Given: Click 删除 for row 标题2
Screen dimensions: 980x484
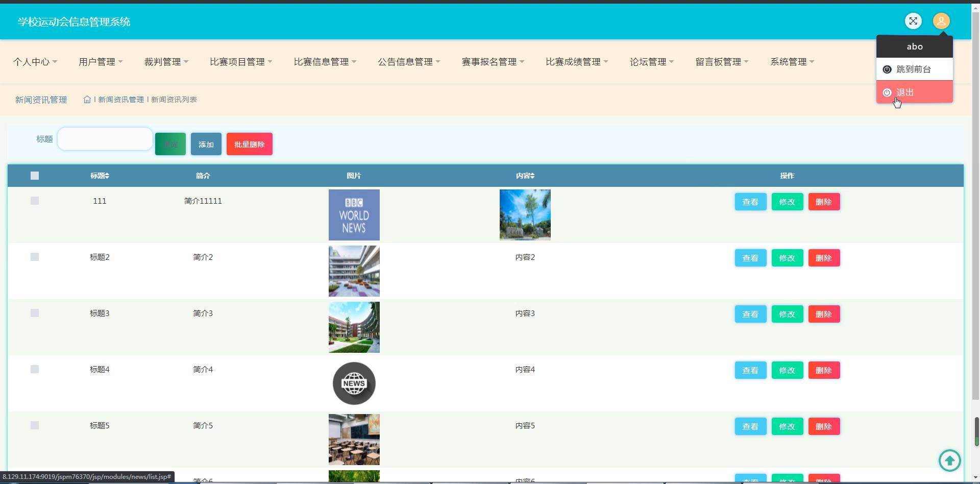Looking at the screenshot, I should coord(824,258).
